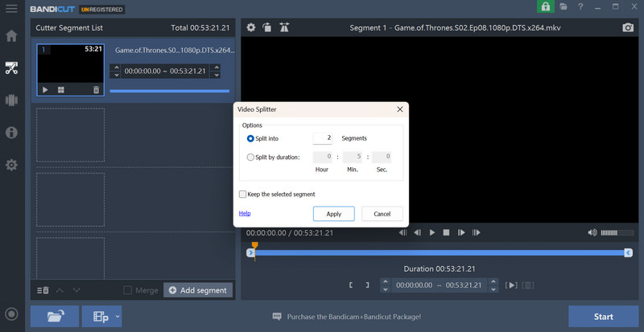Click the Segments count field
The image size is (644, 332).
(x=323, y=138)
